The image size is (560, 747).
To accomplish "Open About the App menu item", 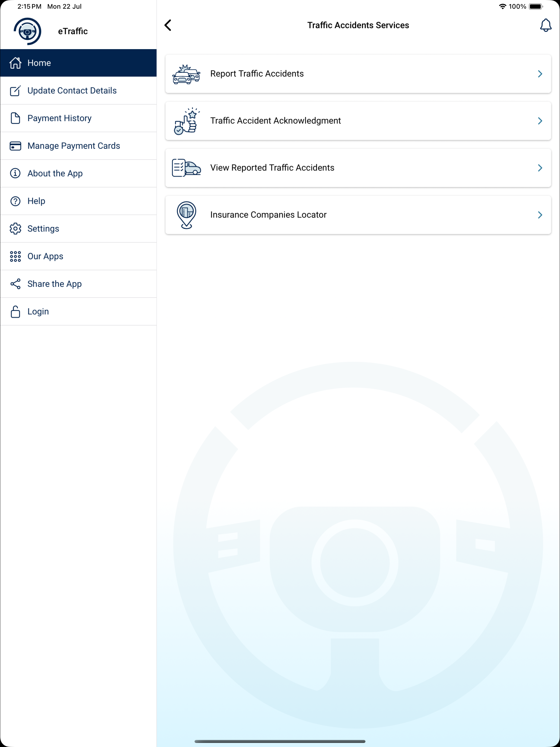I will click(x=78, y=173).
